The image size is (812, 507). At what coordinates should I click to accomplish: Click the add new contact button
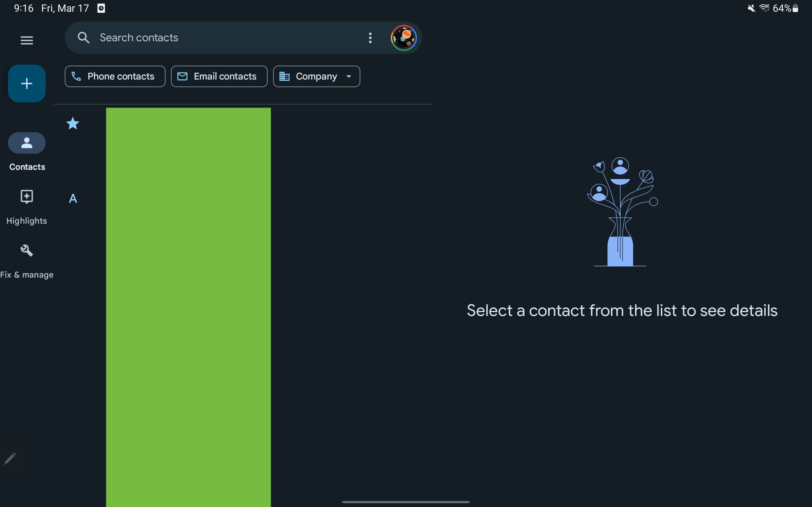point(27,83)
